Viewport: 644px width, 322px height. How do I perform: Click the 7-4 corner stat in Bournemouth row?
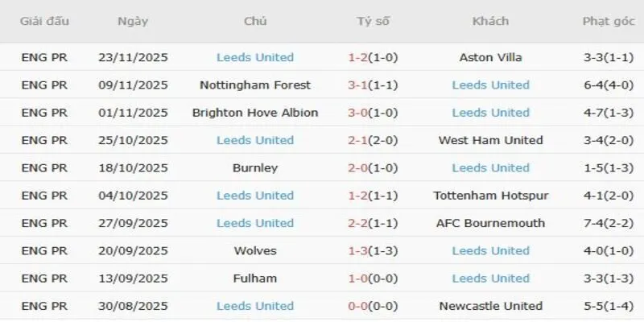592,223
